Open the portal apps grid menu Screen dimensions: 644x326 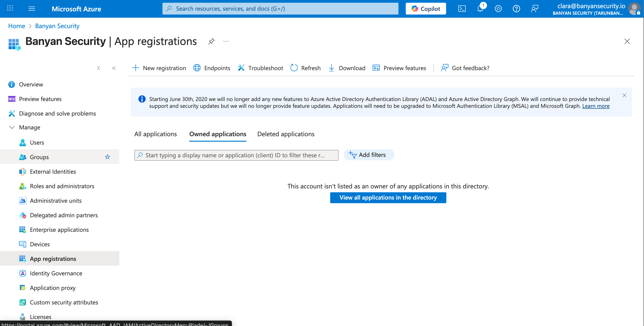click(10, 8)
